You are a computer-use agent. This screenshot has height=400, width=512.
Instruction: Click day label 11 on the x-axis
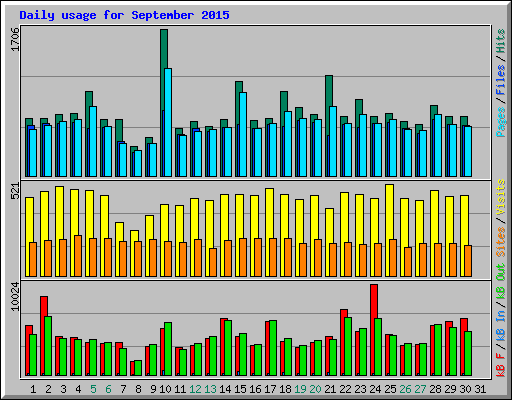(x=180, y=389)
